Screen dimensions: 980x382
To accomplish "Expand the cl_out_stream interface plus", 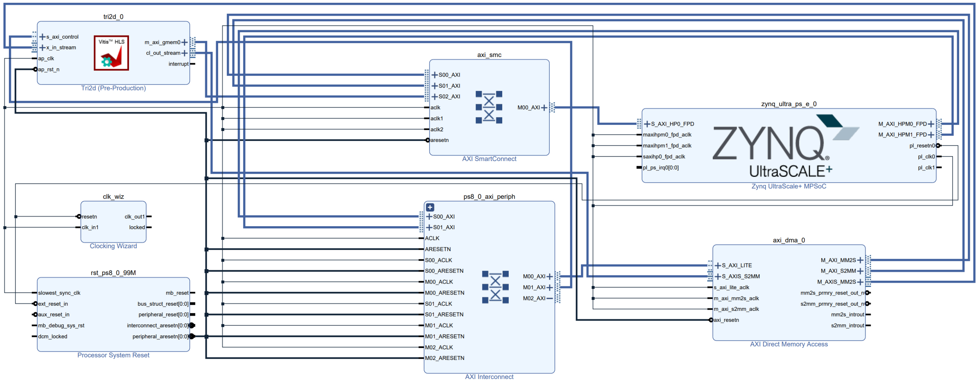I will point(184,53).
